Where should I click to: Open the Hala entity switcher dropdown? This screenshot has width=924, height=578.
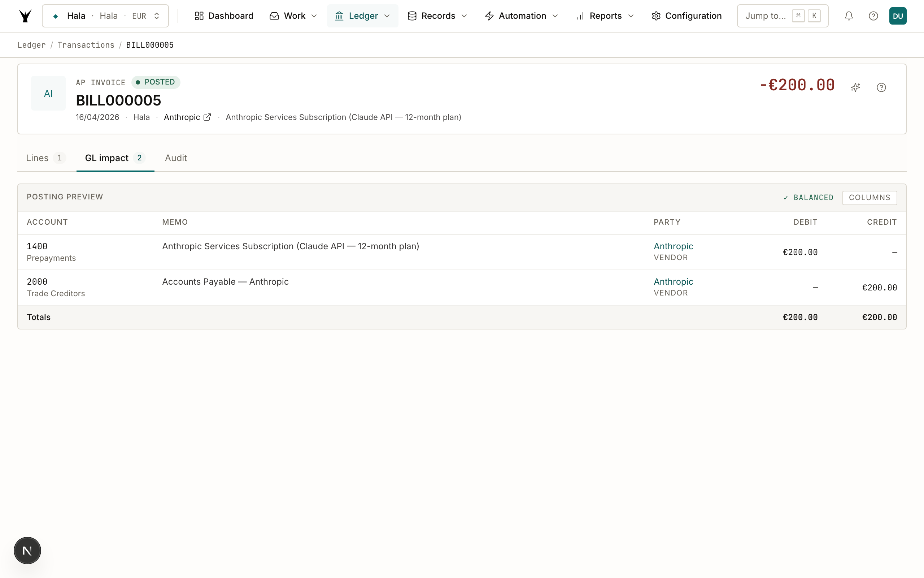coord(105,16)
